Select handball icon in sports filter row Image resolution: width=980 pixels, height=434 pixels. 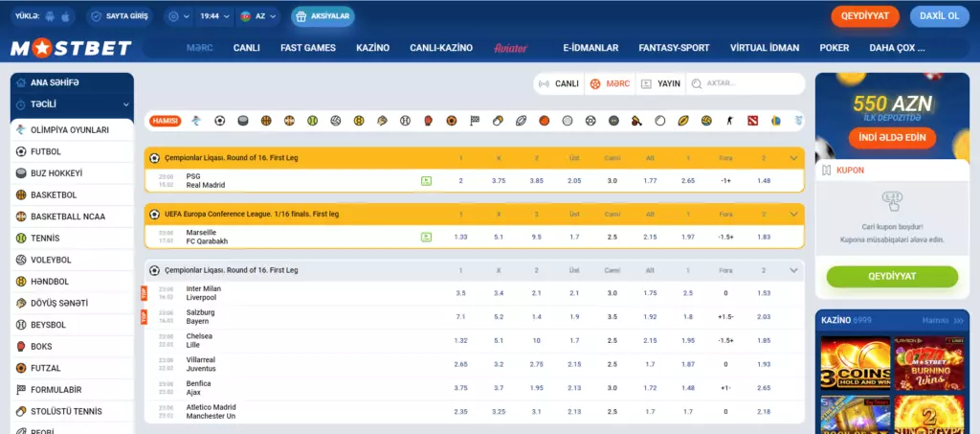pyautogui.click(x=359, y=121)
